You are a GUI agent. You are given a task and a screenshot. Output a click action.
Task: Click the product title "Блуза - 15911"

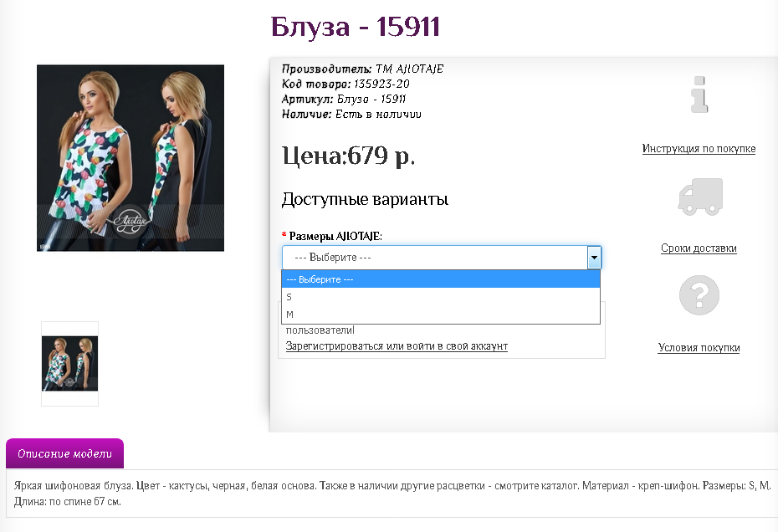(355, 28)
